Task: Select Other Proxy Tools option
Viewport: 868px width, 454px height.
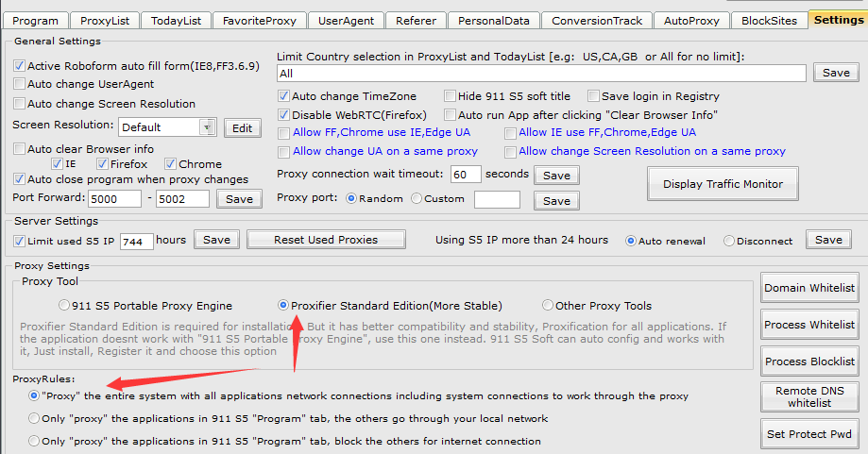Action: click(x=548, y=305)
